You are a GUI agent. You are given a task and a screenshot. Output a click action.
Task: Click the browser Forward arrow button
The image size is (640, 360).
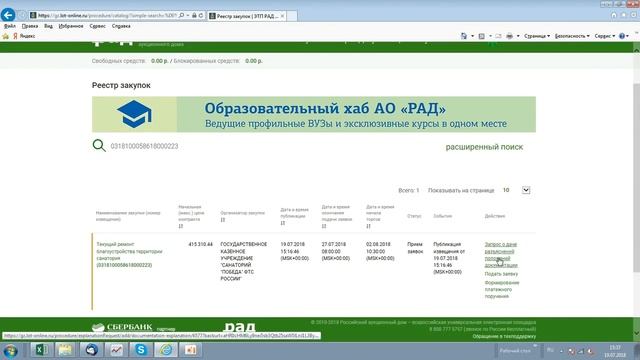22,16
